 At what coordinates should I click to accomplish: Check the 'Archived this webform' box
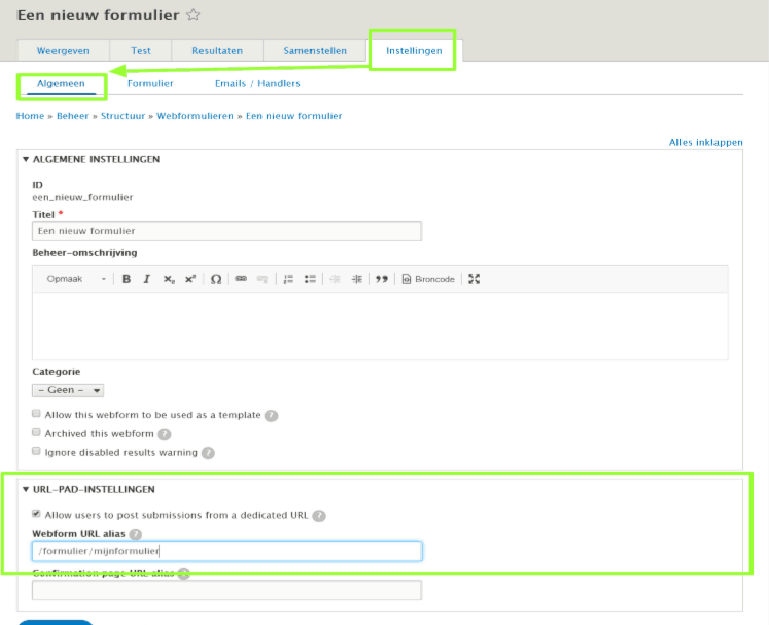tap(37, 433)
